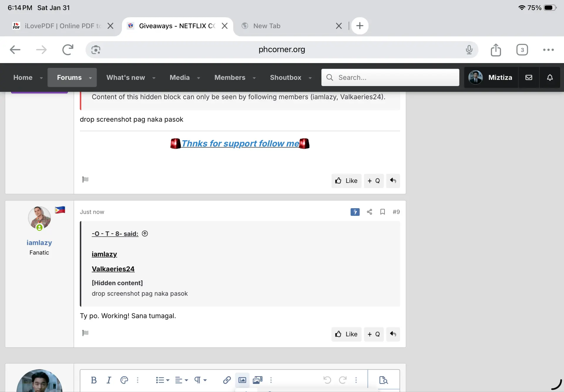Go back using browser back arrow
The image size is (564, 392).
[x=15, y=50]
